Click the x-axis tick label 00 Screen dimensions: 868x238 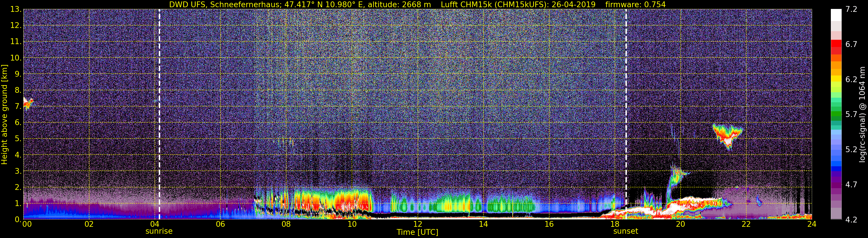[x=27, y=224]
